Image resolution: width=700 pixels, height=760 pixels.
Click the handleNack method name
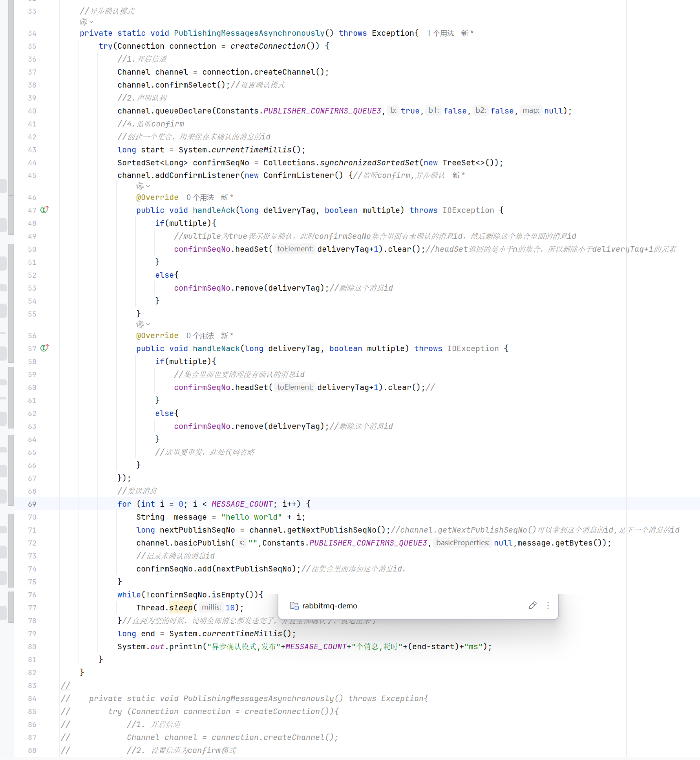216,349
